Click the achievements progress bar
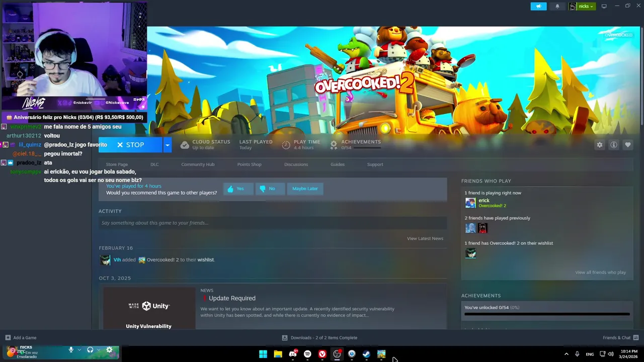Screen dimensions: 644x362 [x=547, y=314]
